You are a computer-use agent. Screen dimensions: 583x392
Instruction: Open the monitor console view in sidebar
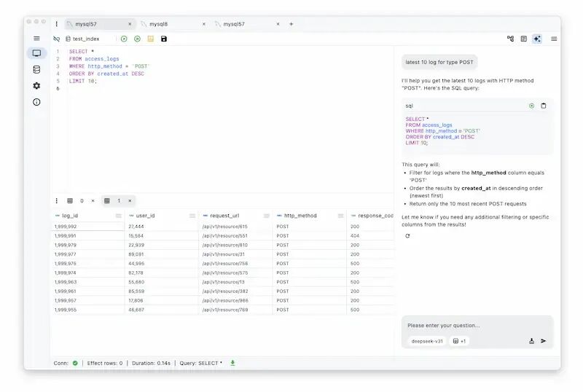click(x=36, y=53)
